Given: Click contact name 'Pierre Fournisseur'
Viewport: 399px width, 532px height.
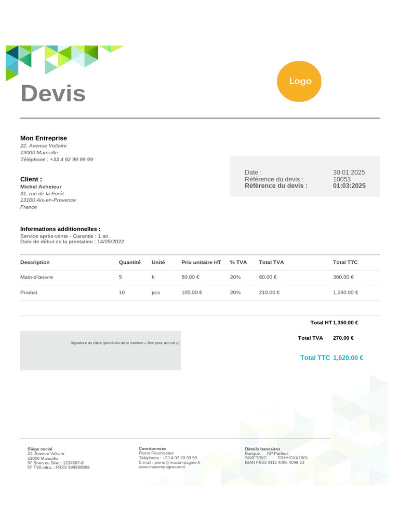Looking at the screenshot, I should pyautogui.click(x=156, y=453).
